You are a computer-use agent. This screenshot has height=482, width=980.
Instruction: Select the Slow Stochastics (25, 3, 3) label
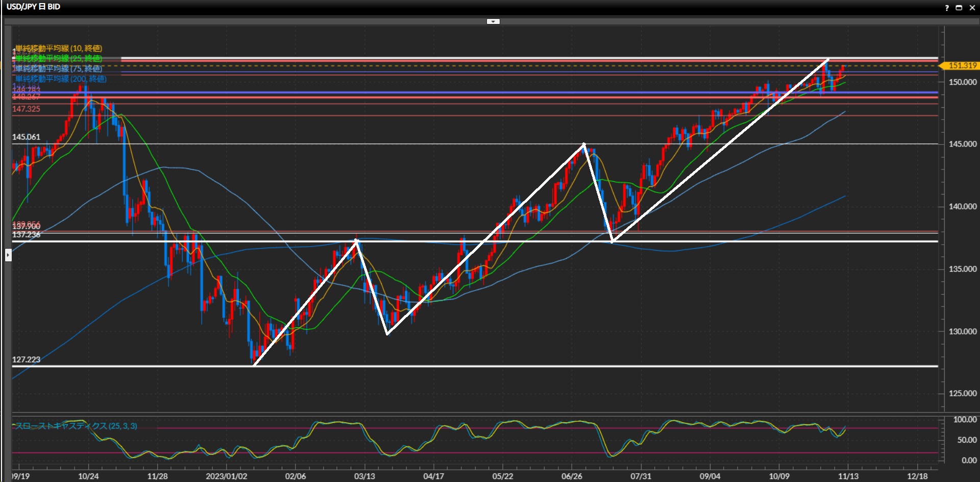(76, 426)
